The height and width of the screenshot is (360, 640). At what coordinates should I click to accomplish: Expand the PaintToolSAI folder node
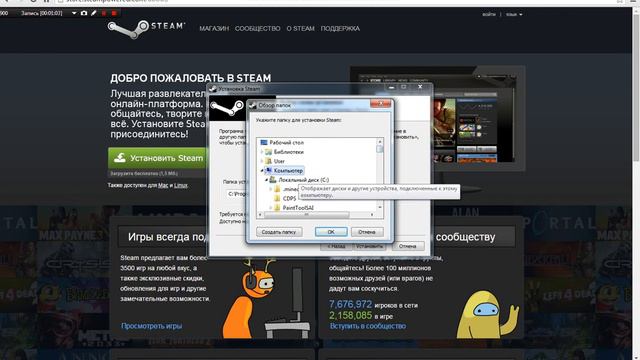click(271, 208)
